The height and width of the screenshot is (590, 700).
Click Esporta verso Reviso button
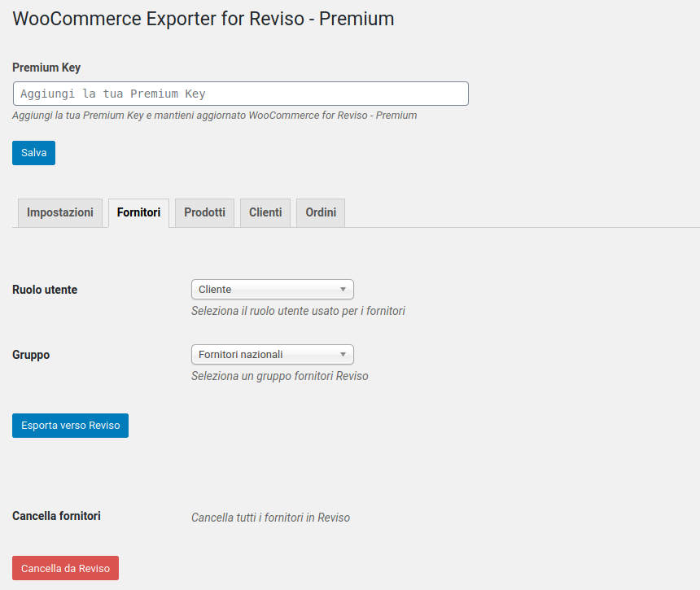coord(71,426)
